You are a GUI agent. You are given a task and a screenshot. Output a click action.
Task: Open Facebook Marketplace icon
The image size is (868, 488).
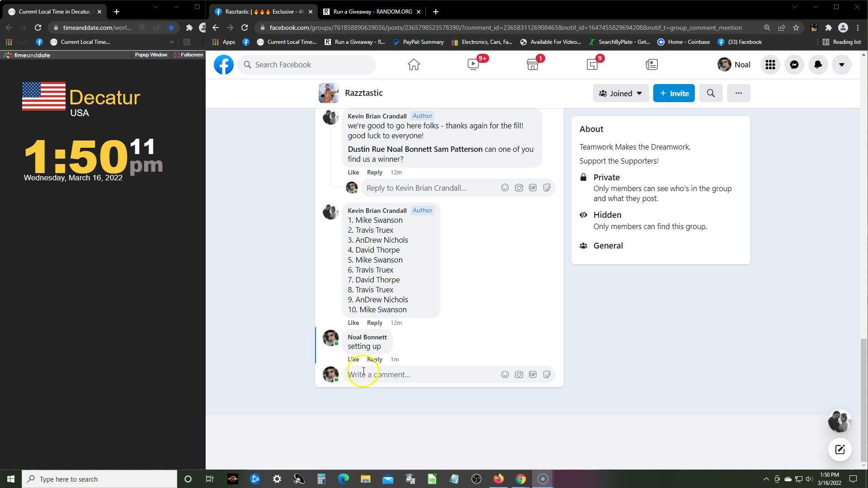coord(533,65)
